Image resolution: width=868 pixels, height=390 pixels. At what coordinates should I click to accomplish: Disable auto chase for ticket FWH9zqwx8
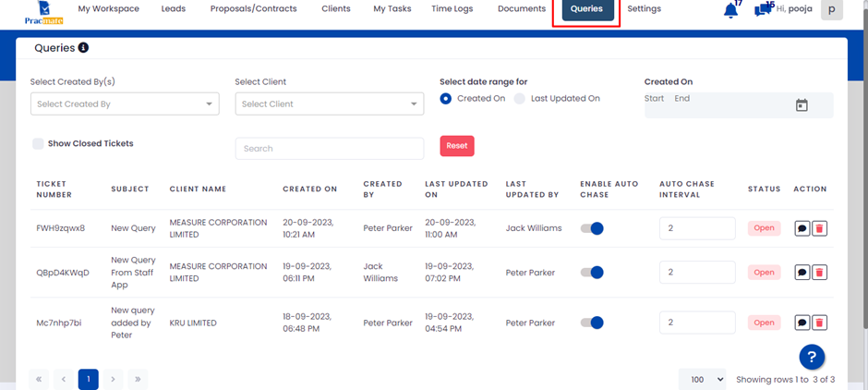592,228
